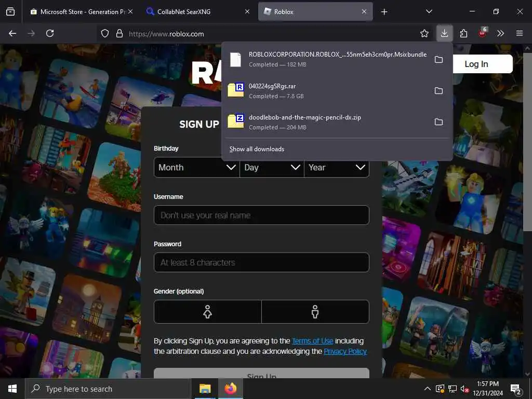
Task: Reload the Roblox page
Action: pyautogui.click(x=50, y=33)
